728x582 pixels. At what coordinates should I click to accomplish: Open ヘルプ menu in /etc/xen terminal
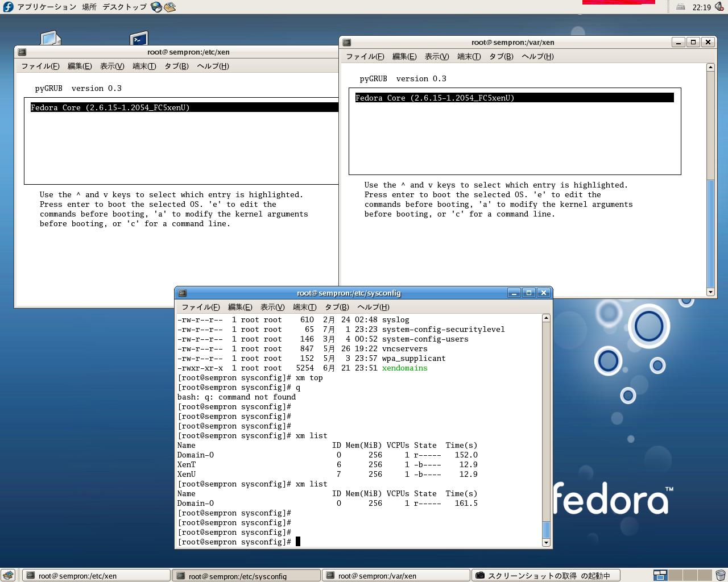(213, 66)
